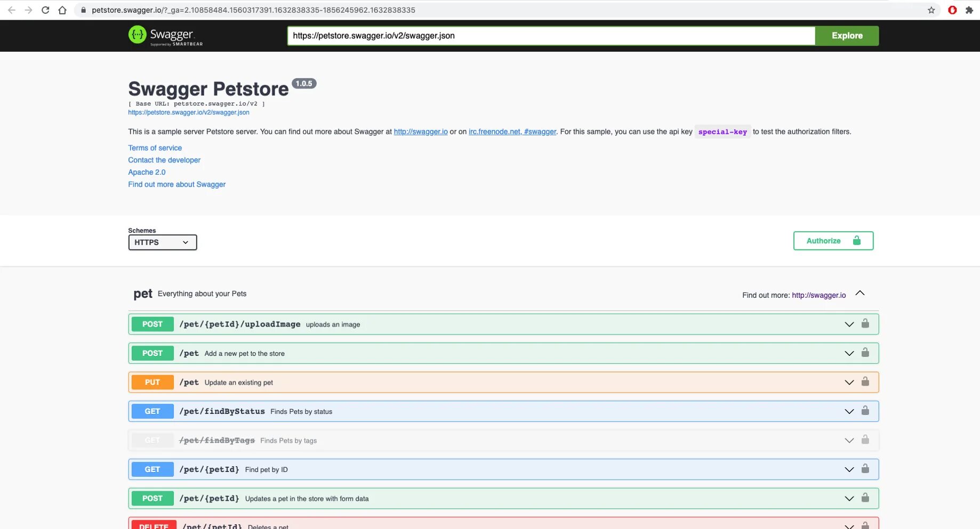Open Find out more about Swagger link
980x529 pixels.
tap(176, 185)
